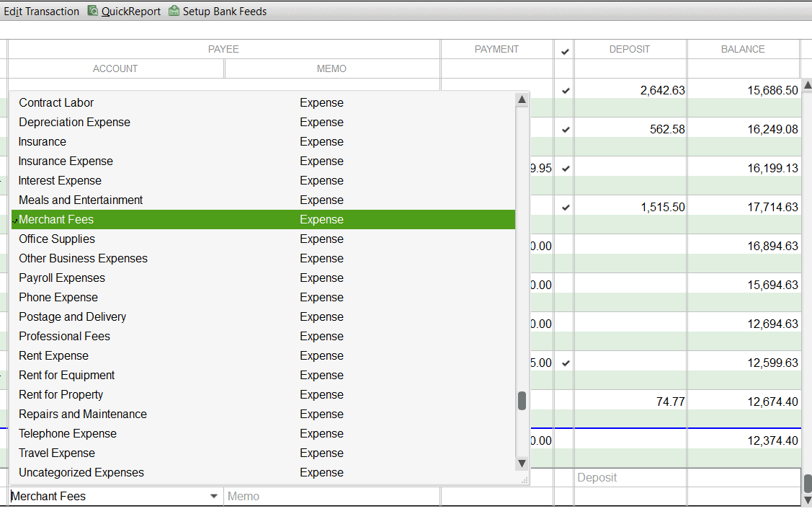
Task: Click register scrollbar down arrow
Action: click(808, 500)
